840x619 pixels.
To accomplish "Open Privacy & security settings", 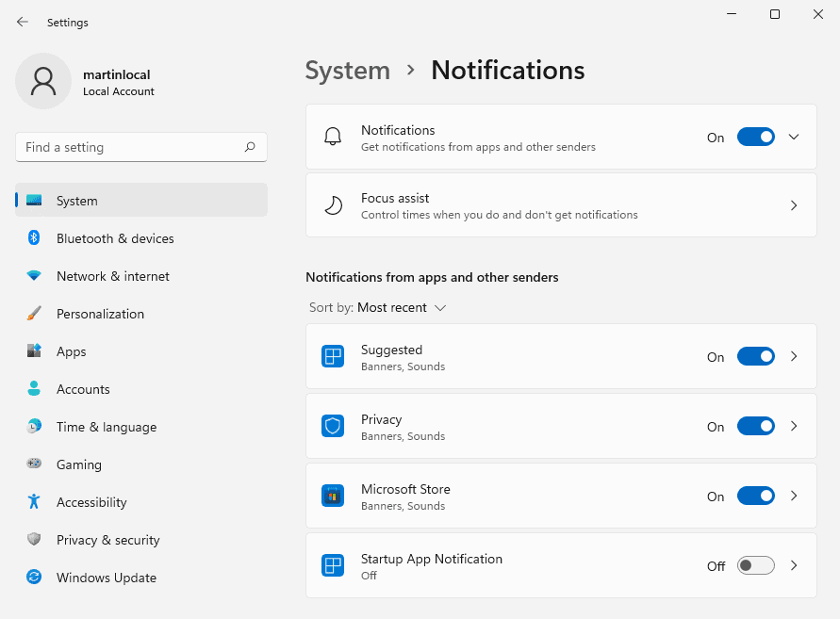I will [141, 539].
